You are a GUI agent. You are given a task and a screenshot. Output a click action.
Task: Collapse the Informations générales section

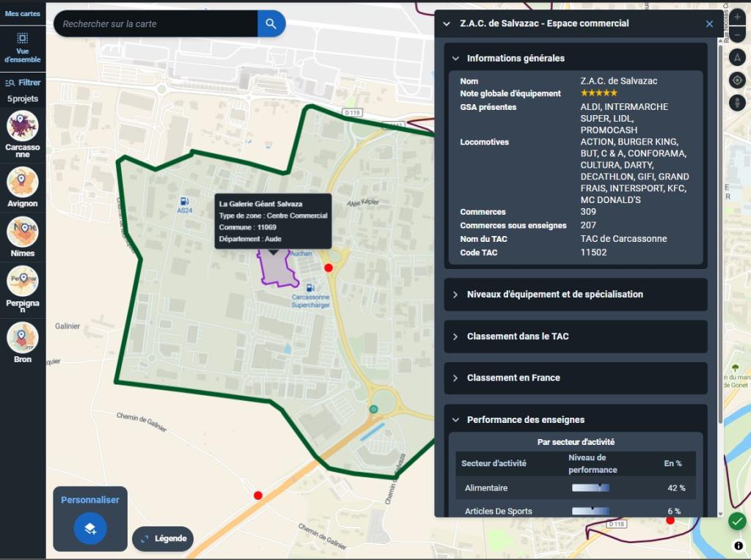455,59
